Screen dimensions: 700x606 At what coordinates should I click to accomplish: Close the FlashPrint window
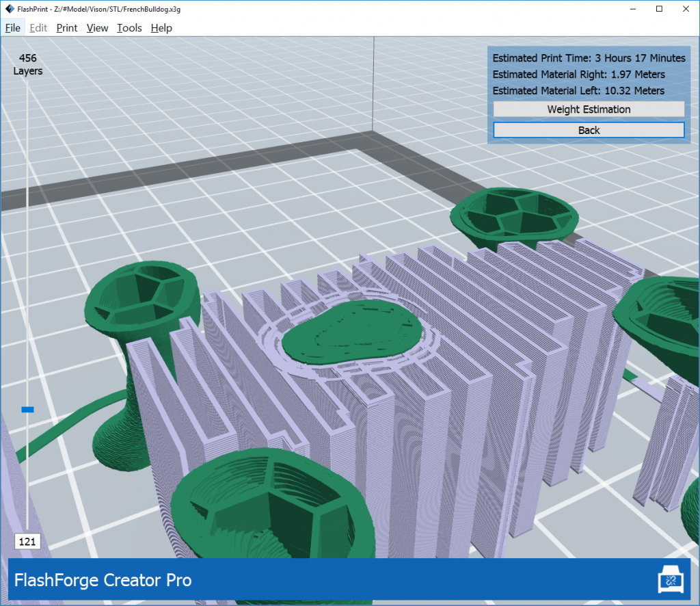coord(686,9)
